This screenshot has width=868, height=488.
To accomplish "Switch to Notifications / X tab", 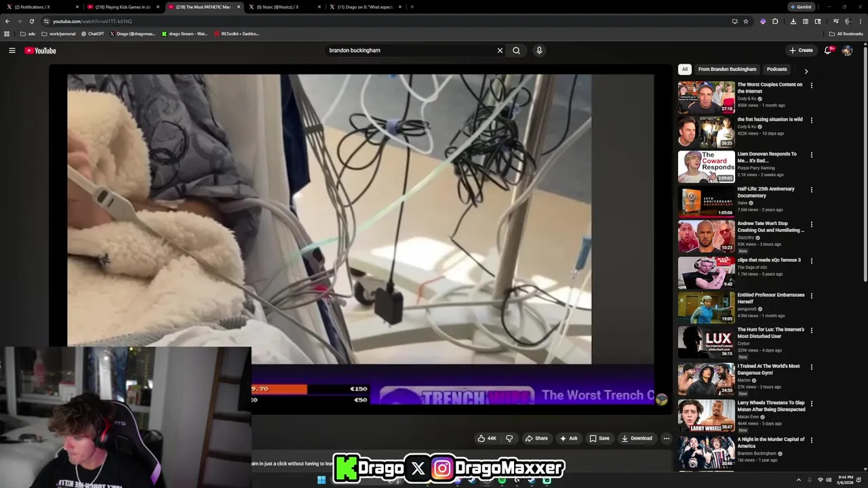I will pos(41,7).
